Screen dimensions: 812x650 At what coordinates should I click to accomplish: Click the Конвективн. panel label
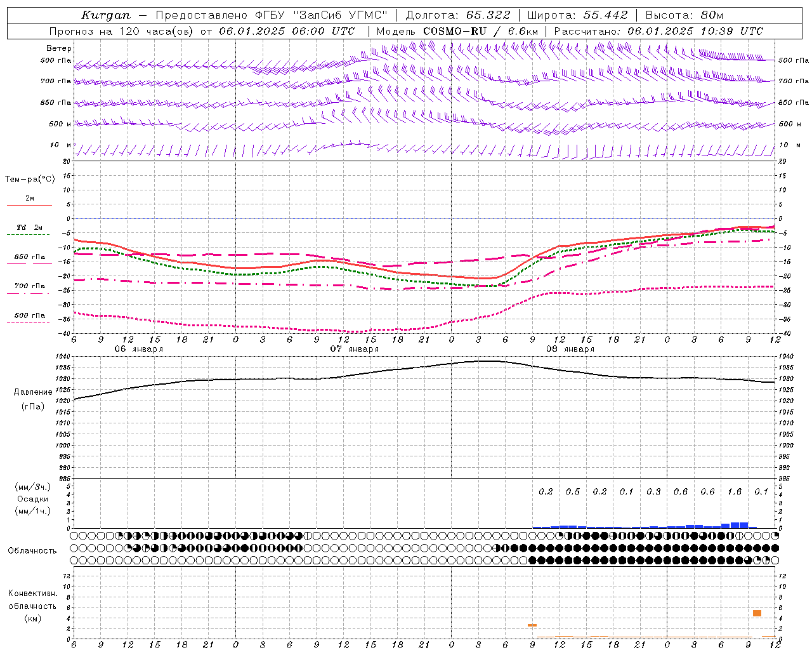click(x=32, y=594)
